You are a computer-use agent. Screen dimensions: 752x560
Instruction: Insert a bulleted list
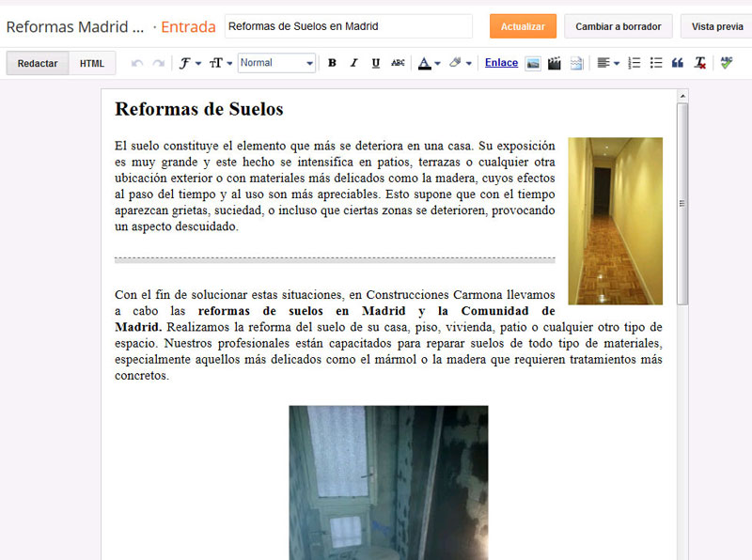[656, 63]
